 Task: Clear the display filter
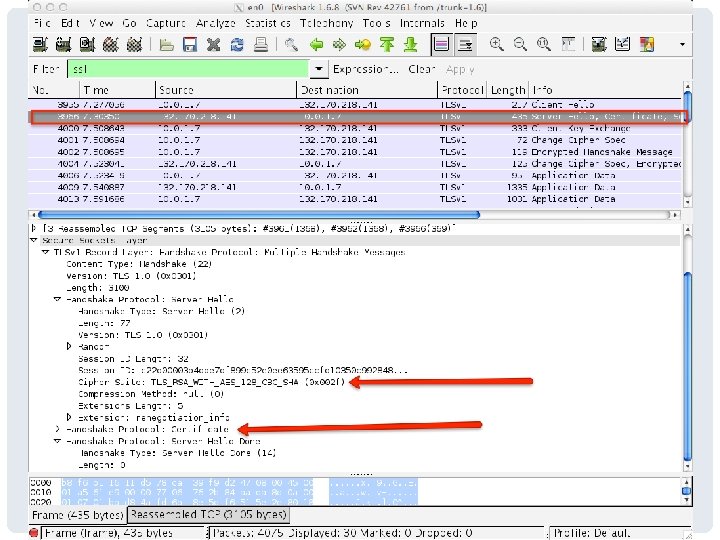pos(422,69)
